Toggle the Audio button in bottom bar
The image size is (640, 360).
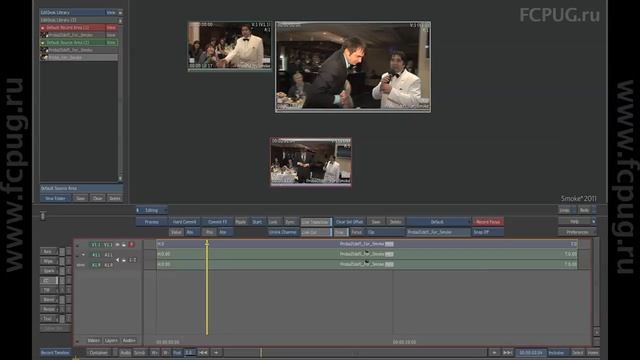[125, 353]
